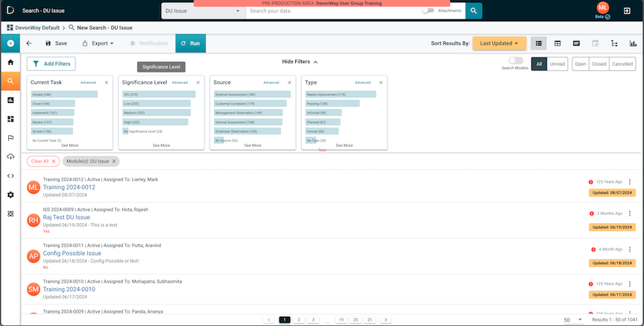Open the Training 2024-0012 link

coord(69,187)
